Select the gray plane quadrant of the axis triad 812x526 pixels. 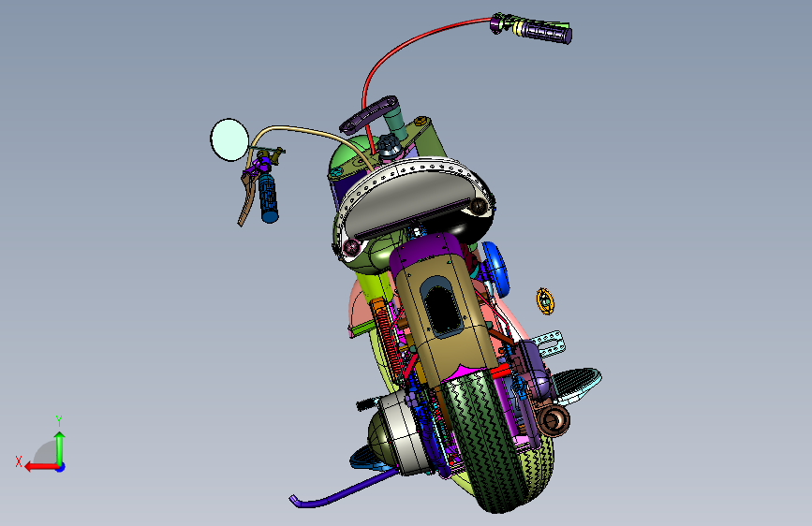[46, 452]
